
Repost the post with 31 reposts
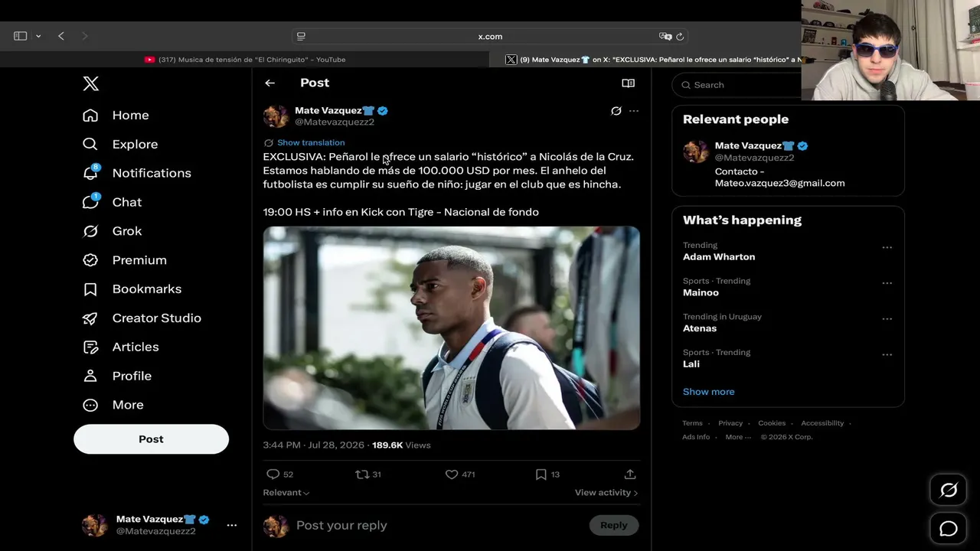(x=362, y=474)
